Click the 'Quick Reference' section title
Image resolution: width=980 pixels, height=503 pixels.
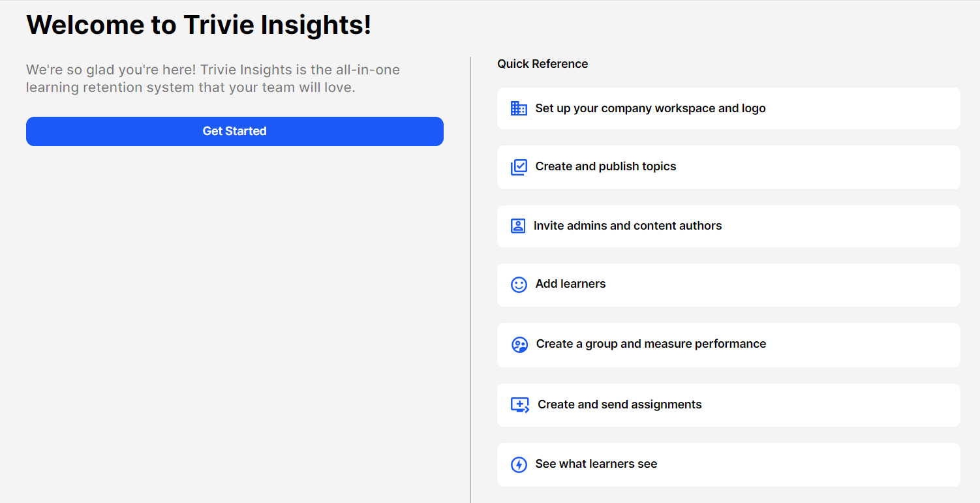click(542, 64)
